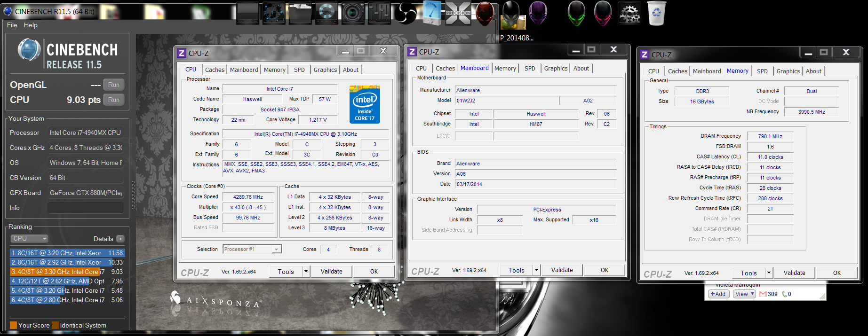Screen dimensions: 868x336
Task: Click the phone icon showing 0
Action: tap(784, 294)
